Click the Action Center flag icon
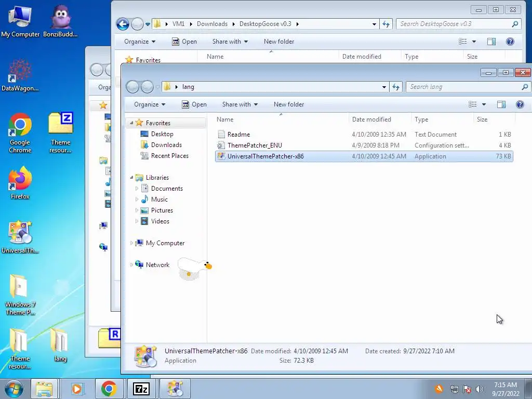Screen dimensions: 532x399 click(467, 389)
